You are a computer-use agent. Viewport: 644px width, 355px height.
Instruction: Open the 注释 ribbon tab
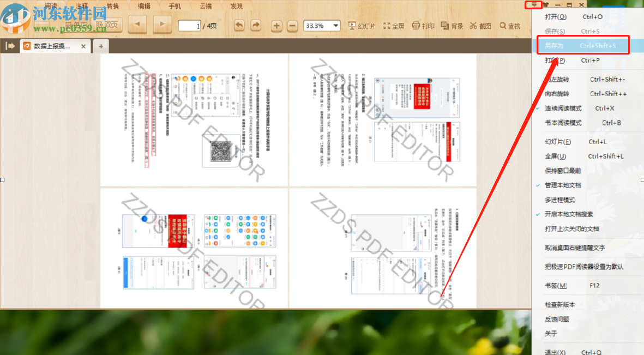(82, 6)
